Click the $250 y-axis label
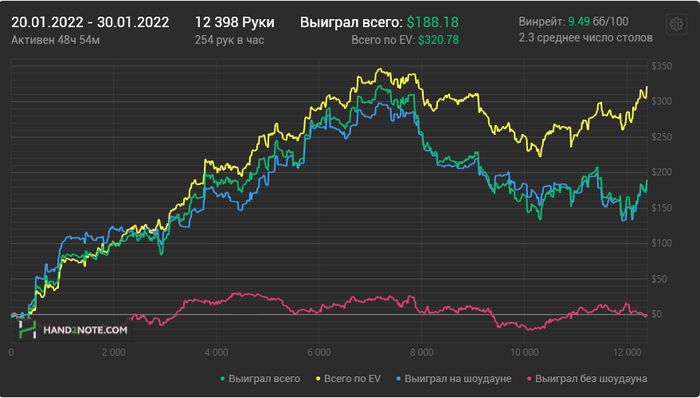Viewport: 700px width, 398px height. pos(662,137)
